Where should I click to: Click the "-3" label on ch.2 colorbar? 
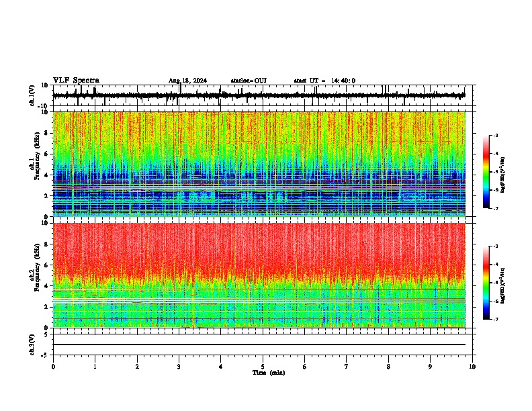(x=496, y=246)
